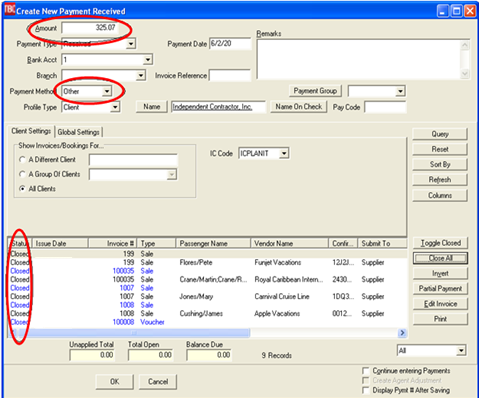The image size is (479, 398).
Task: Click the Toggle Closed button
Action: pyautogui.click(x=440, y=243)
